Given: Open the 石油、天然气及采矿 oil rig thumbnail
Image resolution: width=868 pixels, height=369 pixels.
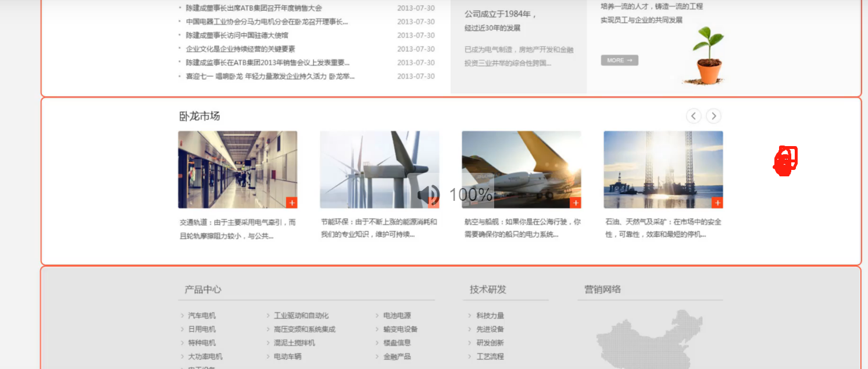Looking at the screenshot, I should [663, 169].
